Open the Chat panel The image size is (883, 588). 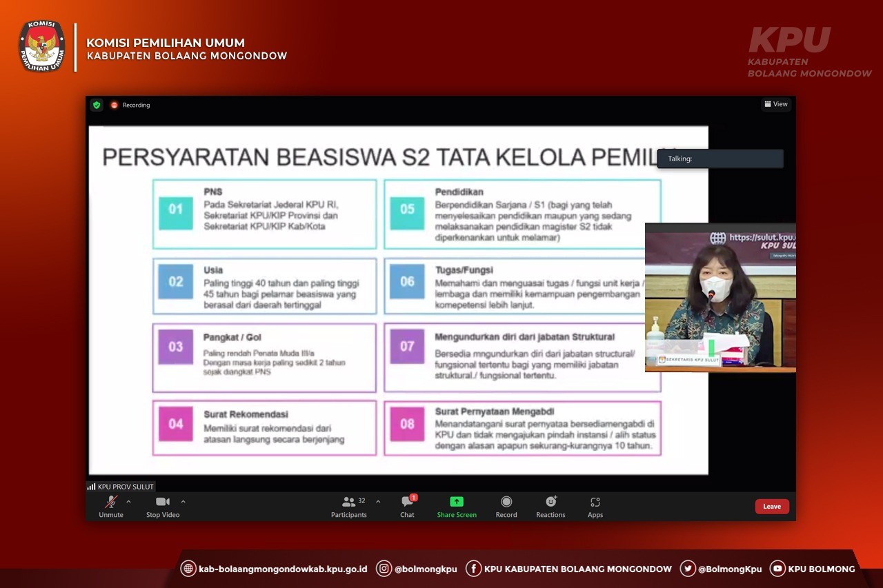(x=407, y=505)
